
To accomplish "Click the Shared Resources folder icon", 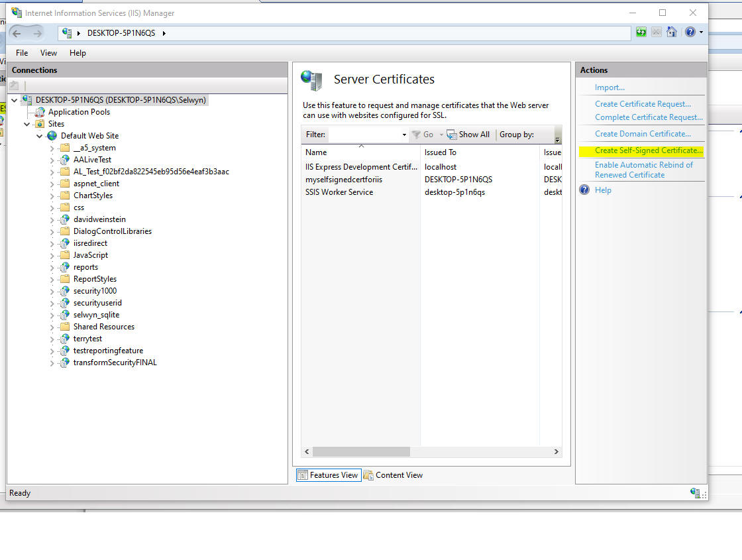I will pos(65,327).
